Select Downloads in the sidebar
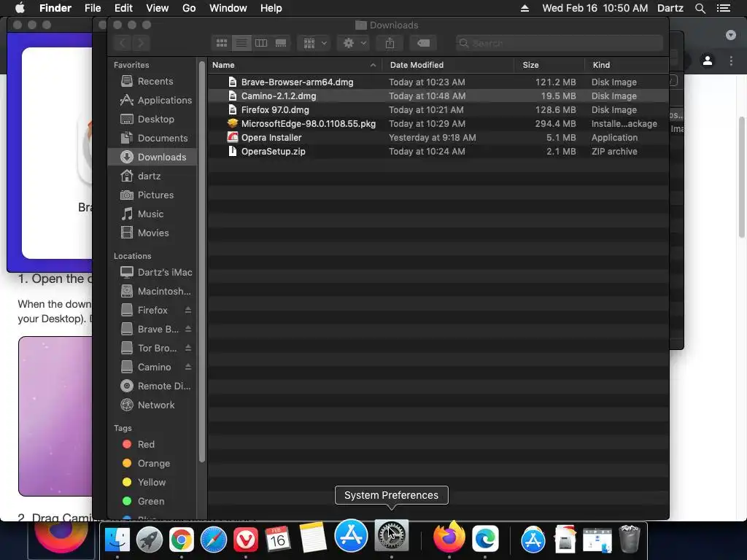747x560 pixels. pos(152,157)
